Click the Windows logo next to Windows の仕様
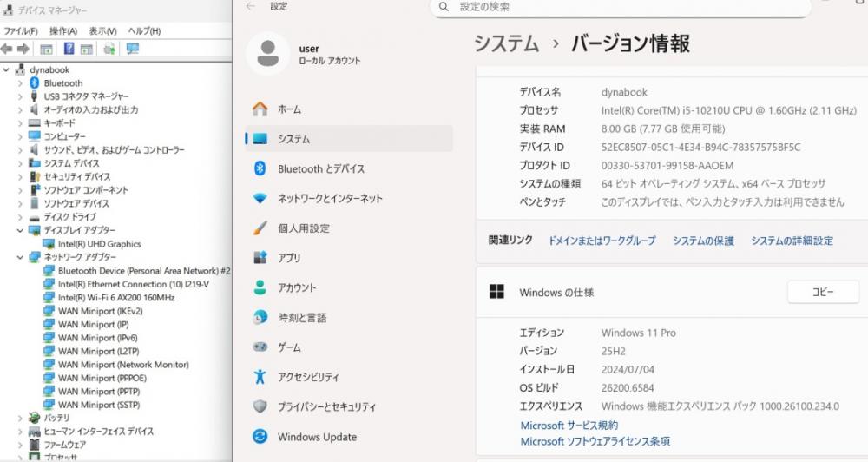This screenshot has height=462, width=868. click(496, 292)
